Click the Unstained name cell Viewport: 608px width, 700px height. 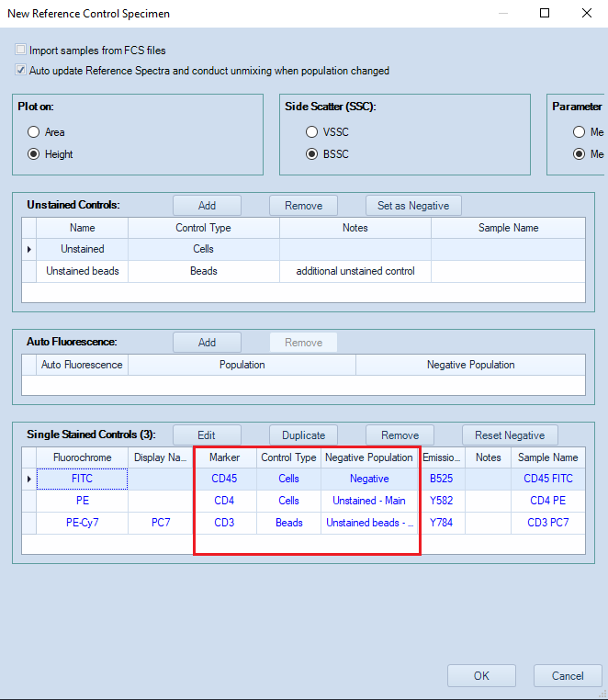(x=82, y=249)
